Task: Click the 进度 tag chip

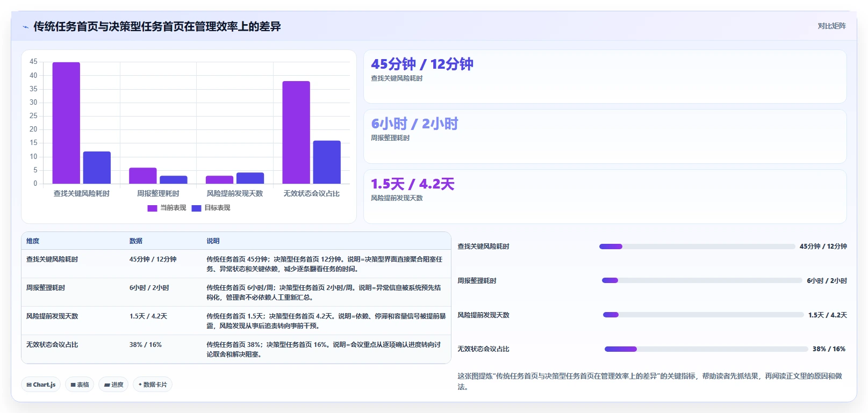Action: click(113, 385)
